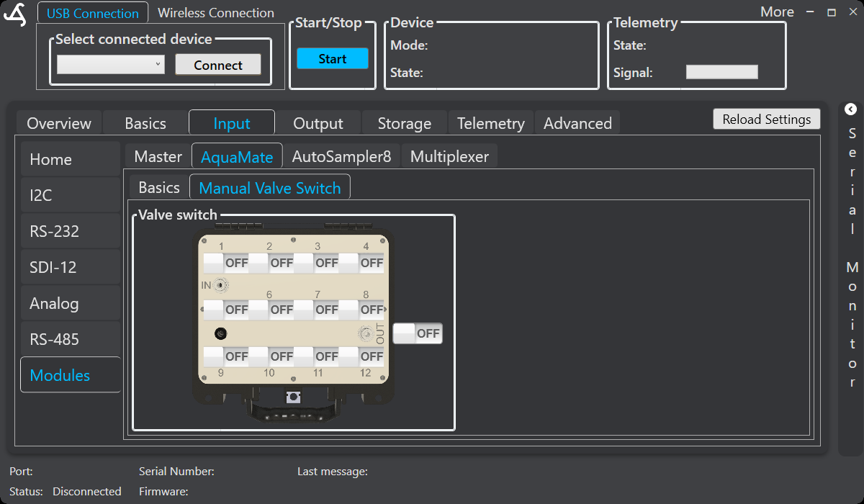Click the Port label in the status bar
Image resolution: width=864 pixels, height=504 pixels.
click(x=21, y=472)
